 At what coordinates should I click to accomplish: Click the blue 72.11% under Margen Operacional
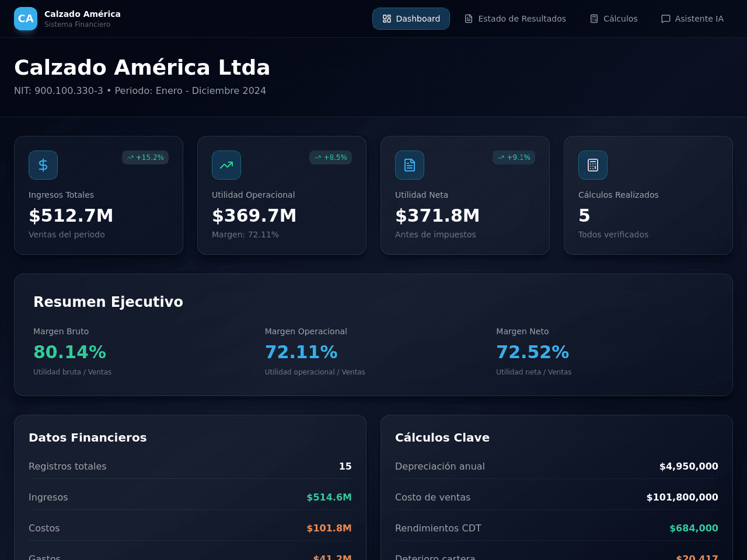(301, 352)
